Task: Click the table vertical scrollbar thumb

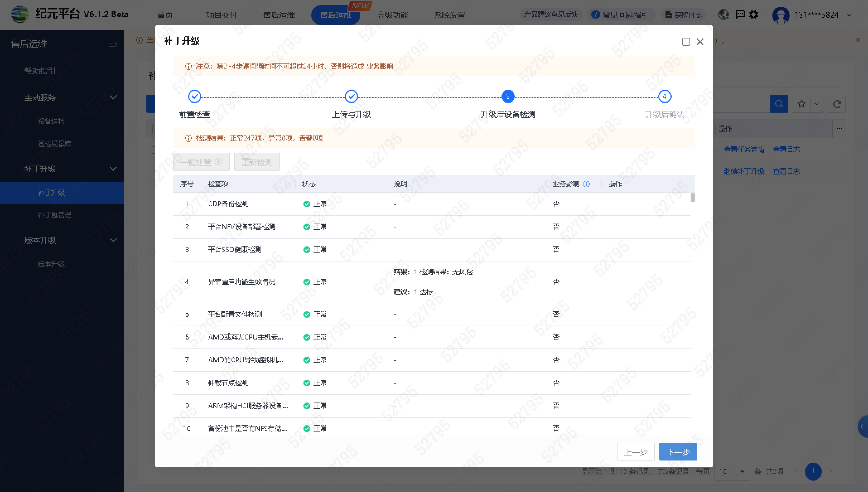Action: (x=693, y=198)
